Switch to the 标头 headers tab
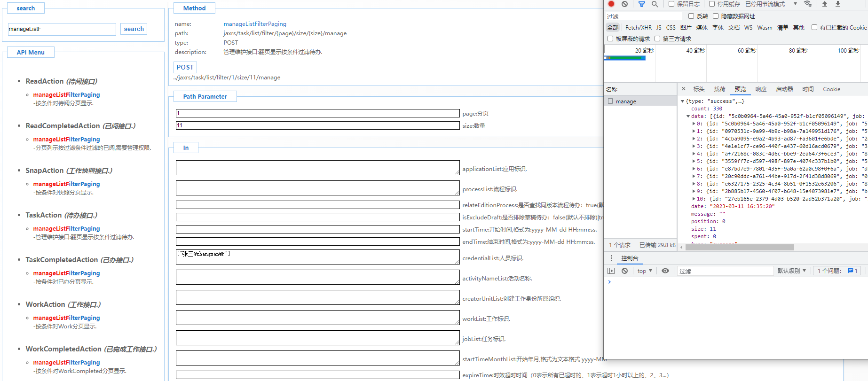This screenshot has width=868, height=381. (x=699, y=89)
